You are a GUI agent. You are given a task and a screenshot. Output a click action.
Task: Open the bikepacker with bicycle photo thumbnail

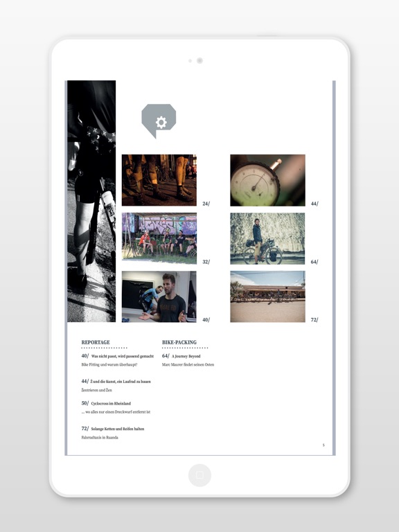click(267, 238)
